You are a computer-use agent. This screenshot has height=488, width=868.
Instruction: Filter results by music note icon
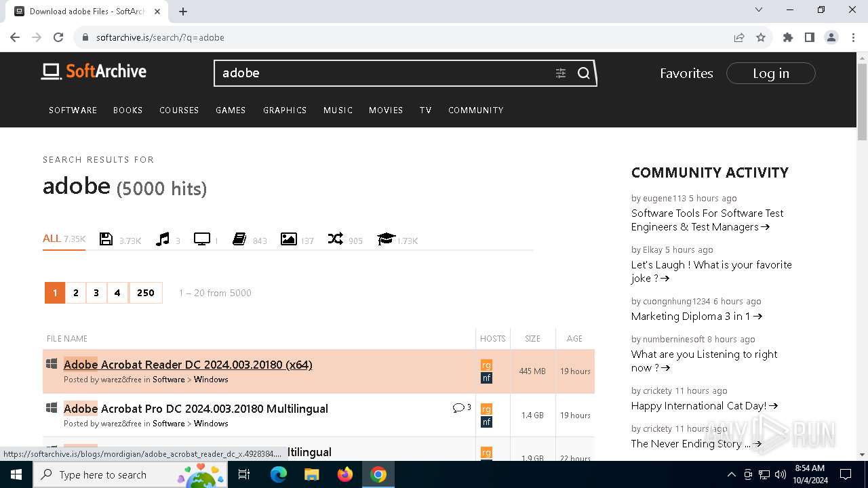(x=162, y=239)
